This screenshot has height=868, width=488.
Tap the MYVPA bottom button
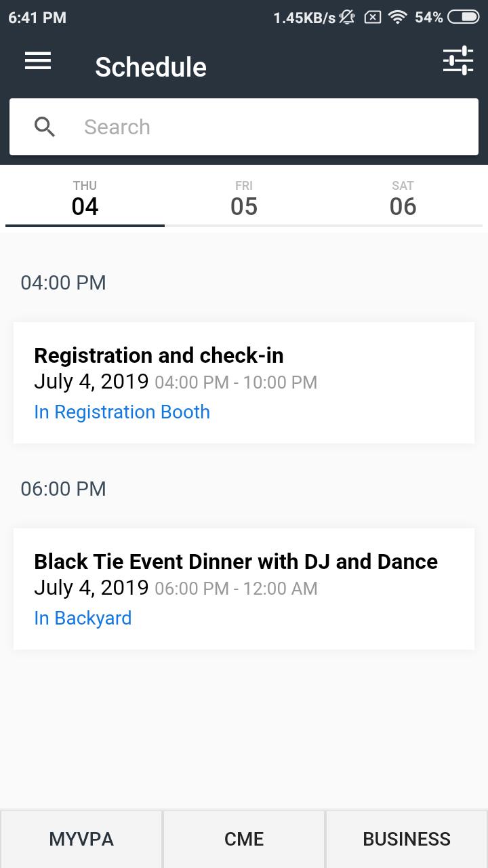pyautogui.click(x=81, y=839)
